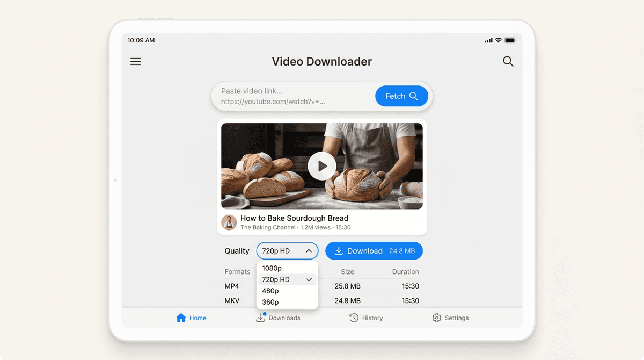Click the download arrow icon on the Download button
The image size is (644, 360).
338,250
